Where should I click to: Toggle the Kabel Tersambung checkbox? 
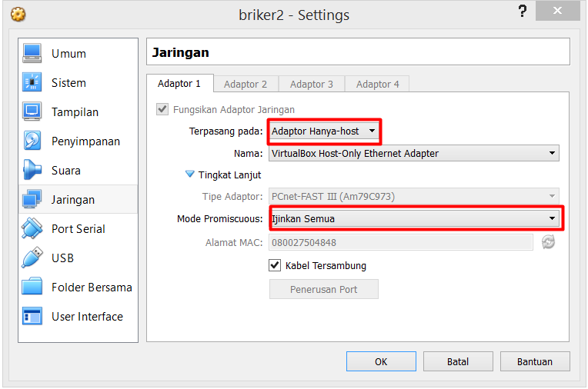pos(275,265)
